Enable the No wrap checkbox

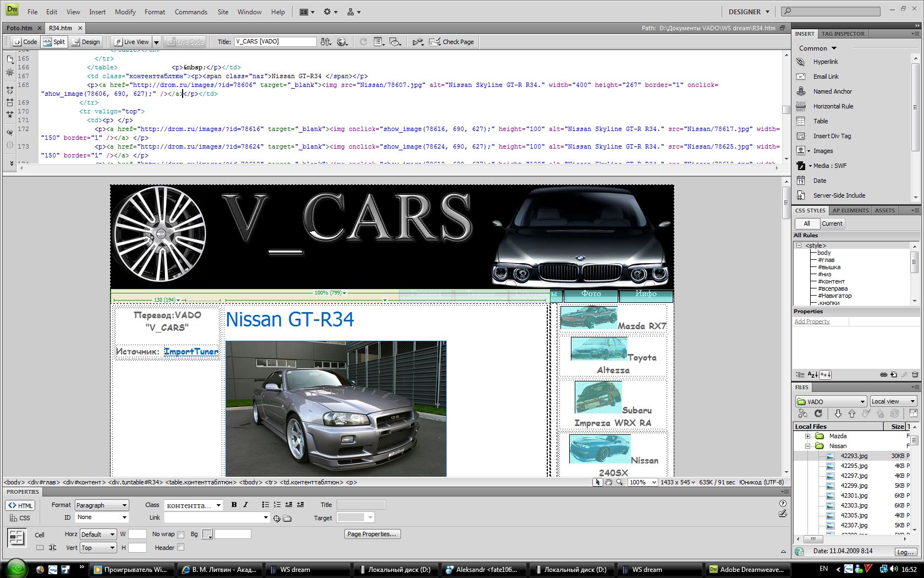180,535
